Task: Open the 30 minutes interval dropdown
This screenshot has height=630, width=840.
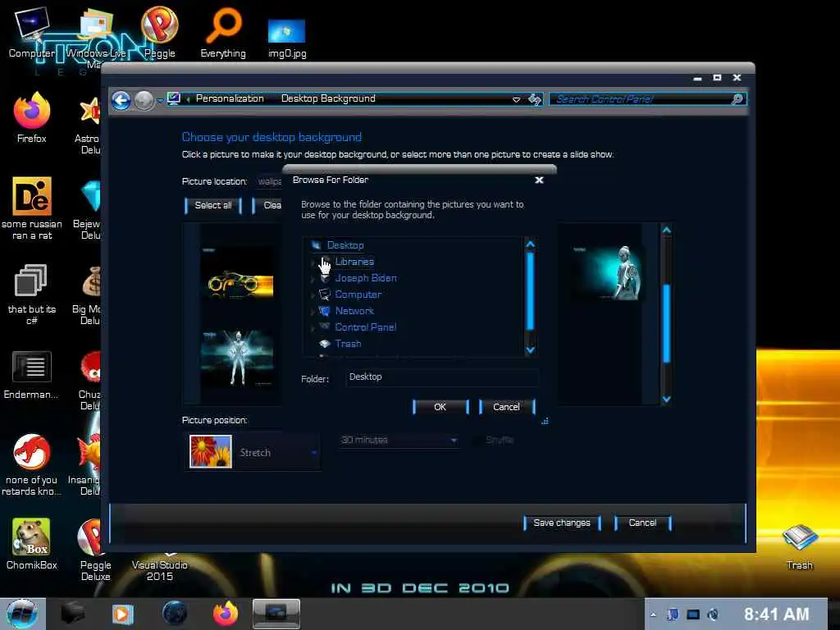Action: click(399, 441)
